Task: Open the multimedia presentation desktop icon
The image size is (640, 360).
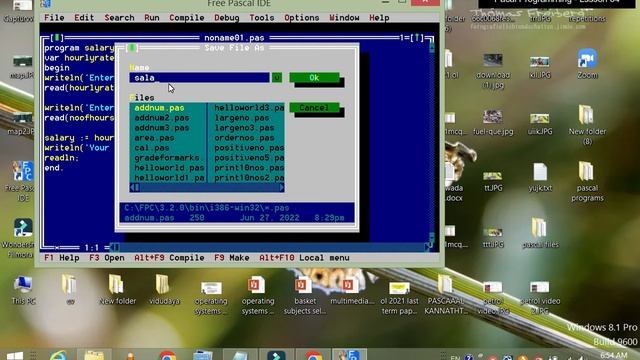Action: point(351,290)
